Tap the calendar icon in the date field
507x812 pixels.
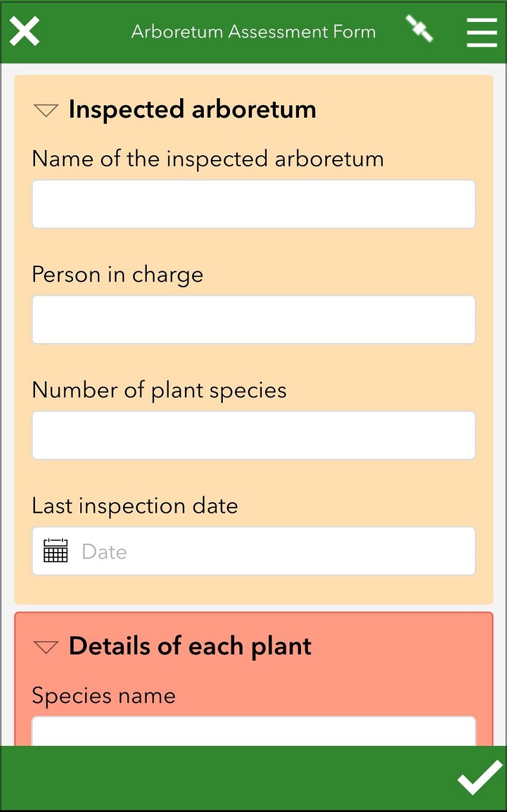pos(55,551)
